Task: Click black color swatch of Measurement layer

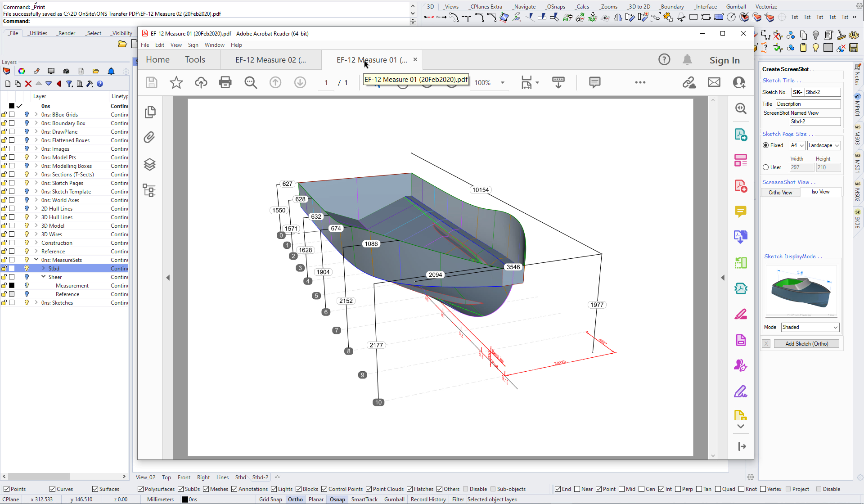Action: pyautogui.click(x=12, y=286)
